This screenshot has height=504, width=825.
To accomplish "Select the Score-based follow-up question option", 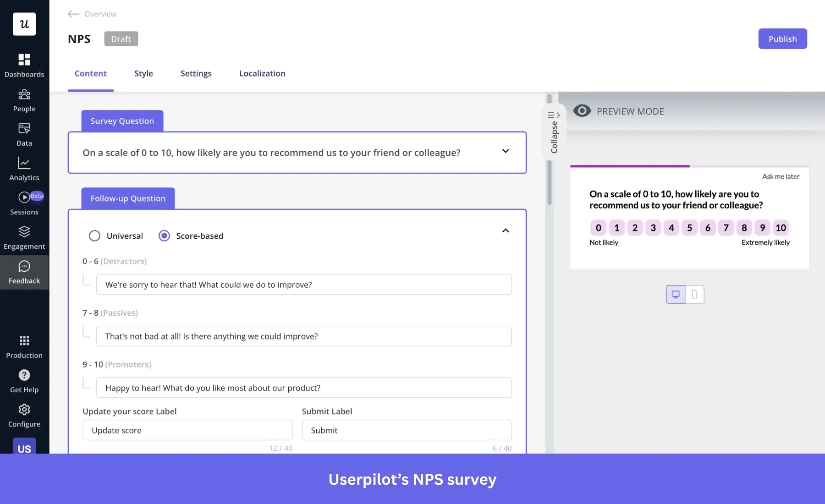I will (x=164, y=236).
